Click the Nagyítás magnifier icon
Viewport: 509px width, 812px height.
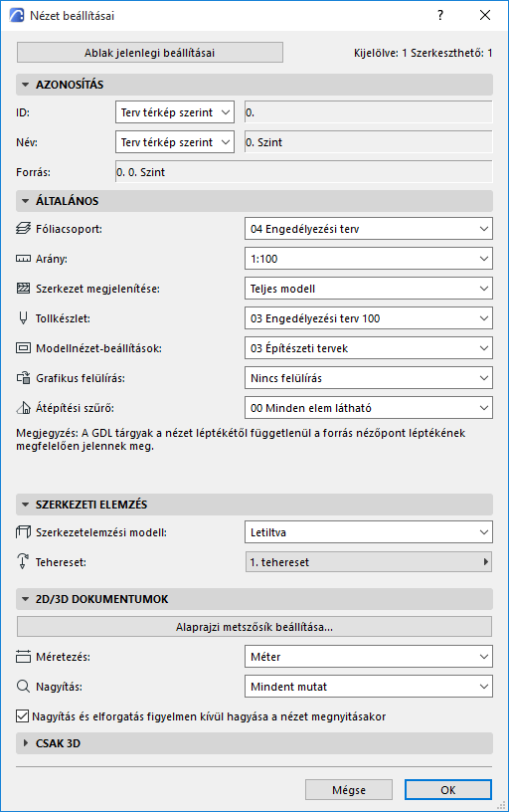point(23,687)
